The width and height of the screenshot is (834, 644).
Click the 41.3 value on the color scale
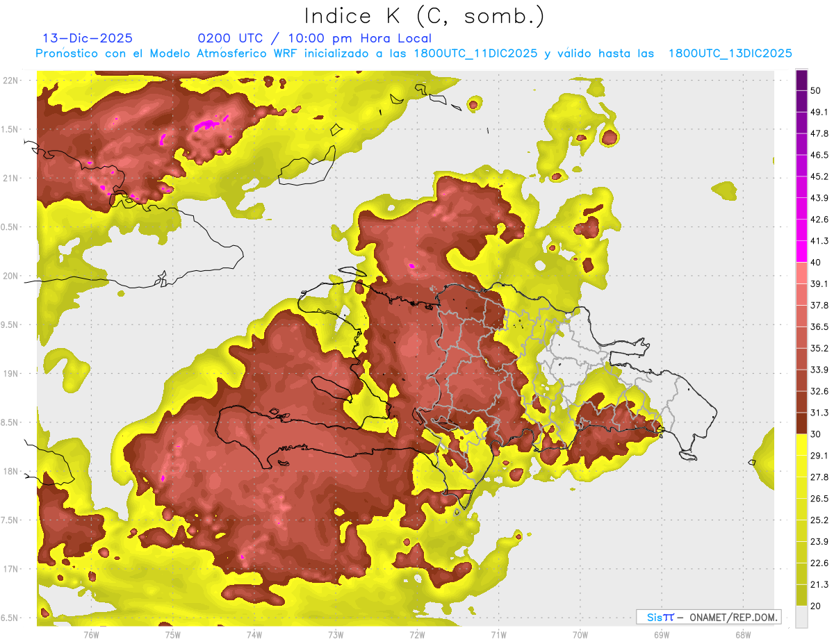(819, 241)
